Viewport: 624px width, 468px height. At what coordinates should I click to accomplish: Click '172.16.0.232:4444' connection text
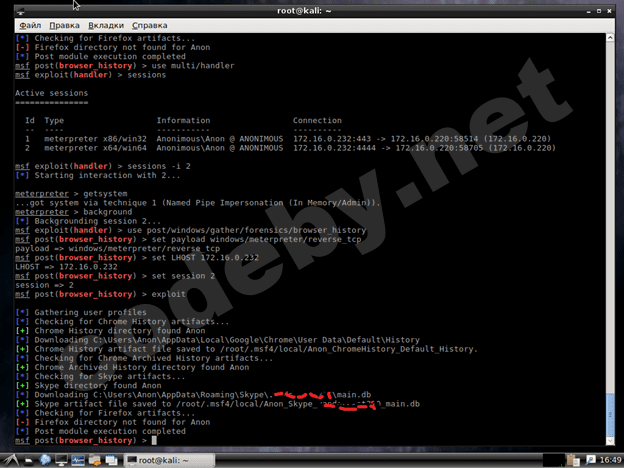point(334,148)
